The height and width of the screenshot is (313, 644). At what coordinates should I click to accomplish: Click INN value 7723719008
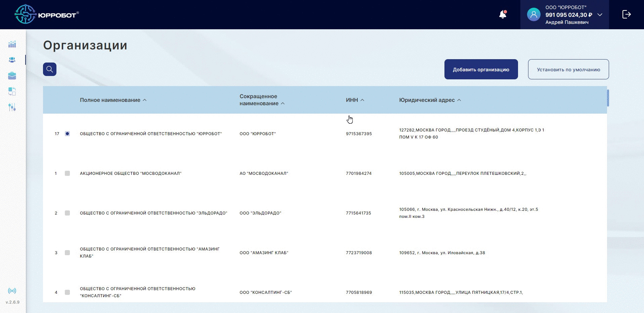click(x=359, y=253)
